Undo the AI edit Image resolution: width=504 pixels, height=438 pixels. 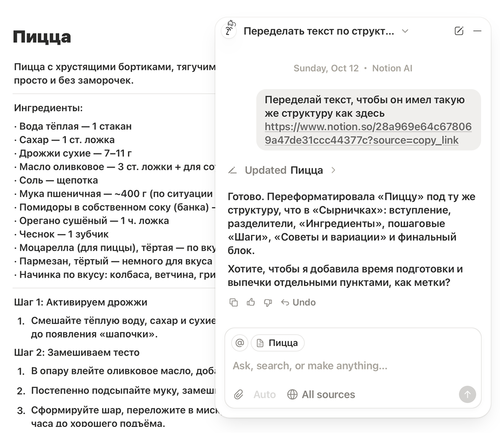298,302
